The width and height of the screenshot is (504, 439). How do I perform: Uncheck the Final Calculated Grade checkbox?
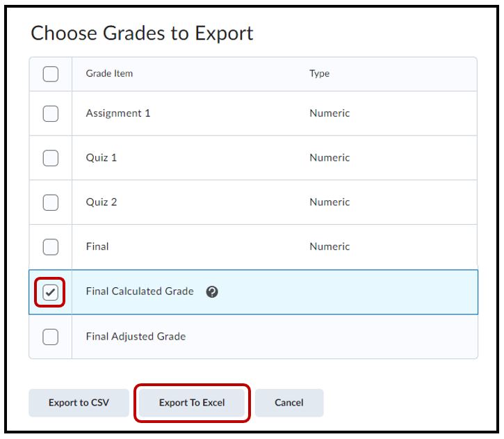point(51,292)
